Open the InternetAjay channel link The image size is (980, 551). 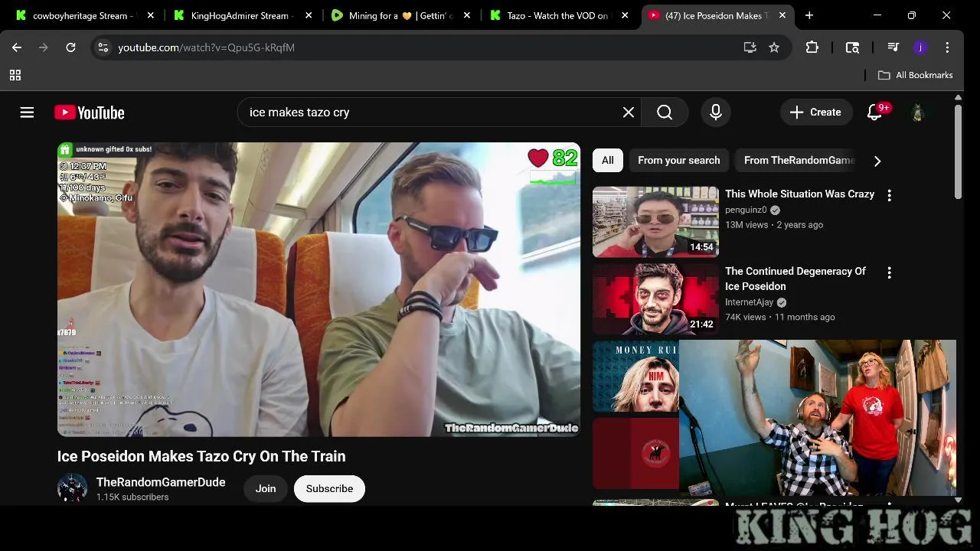750,302
